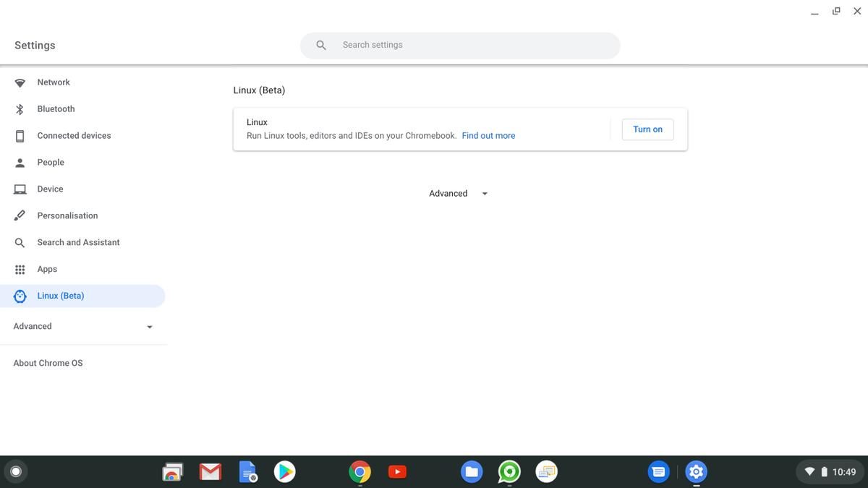Open Search and Assistant settings
The height and width of the screenshot is (488, 868).
pos(82,243)
